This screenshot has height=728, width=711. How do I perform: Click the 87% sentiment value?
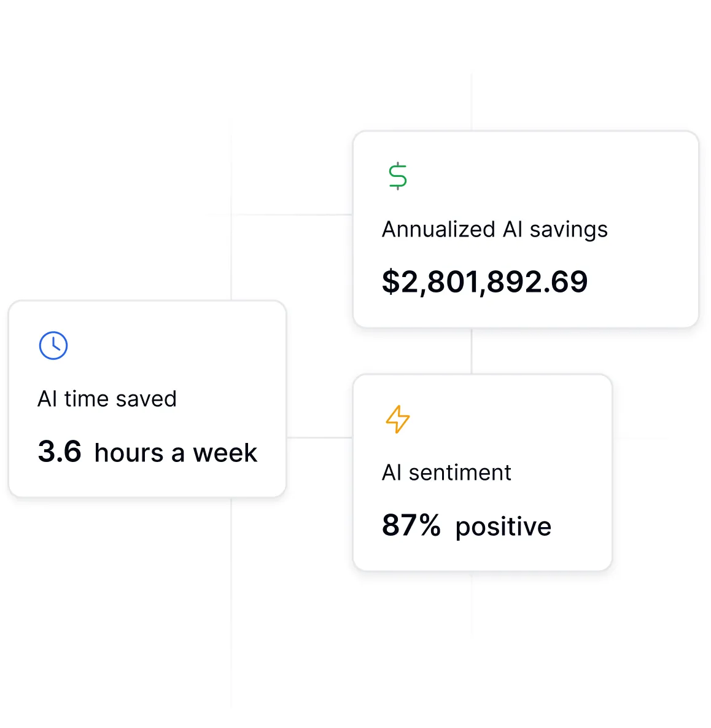coord(411,525)
